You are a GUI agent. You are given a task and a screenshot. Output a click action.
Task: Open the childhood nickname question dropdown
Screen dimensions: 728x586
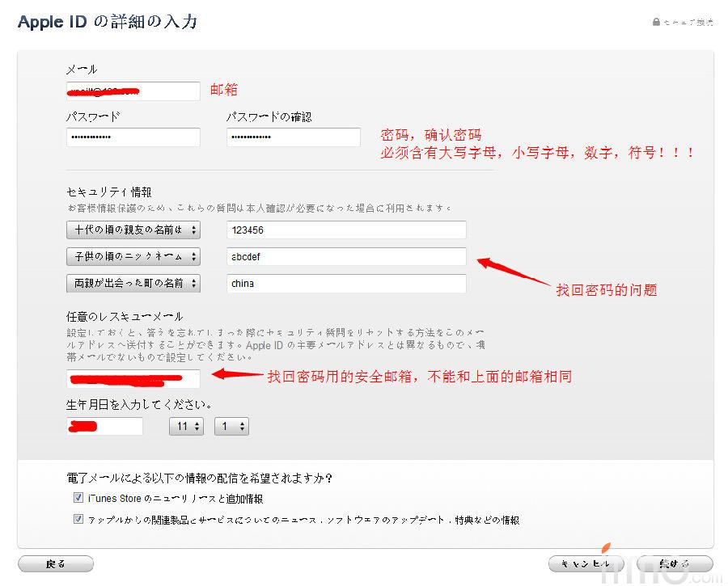(133, 257)
